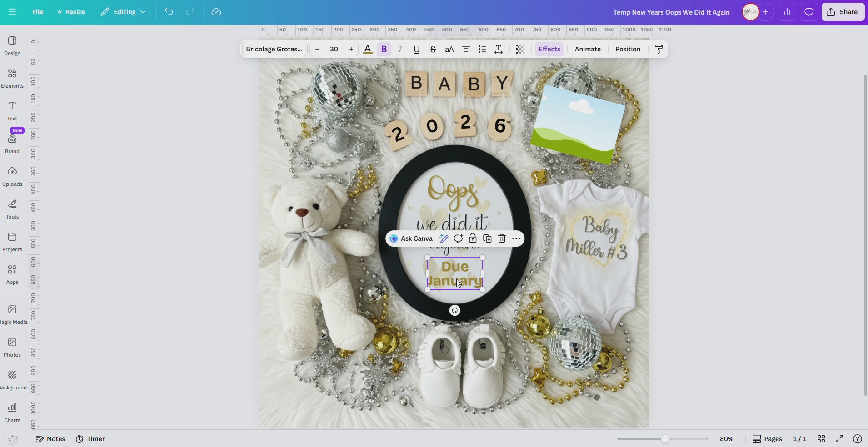This screenshot has height=447, width=868.
Task: Delete the selected text element
Action: [501, 238]
